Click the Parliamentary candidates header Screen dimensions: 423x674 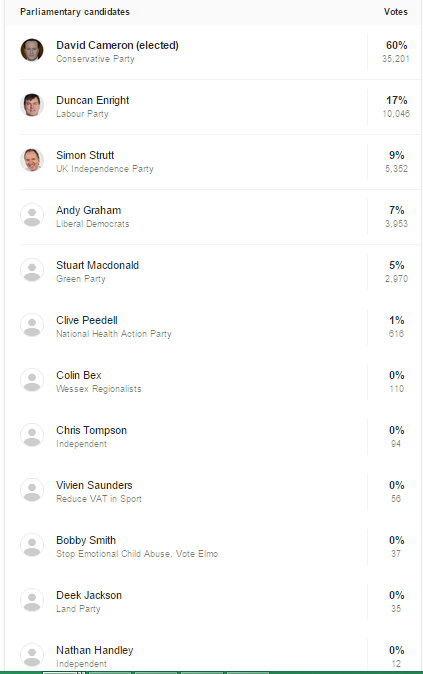click(x=75, y=12)
